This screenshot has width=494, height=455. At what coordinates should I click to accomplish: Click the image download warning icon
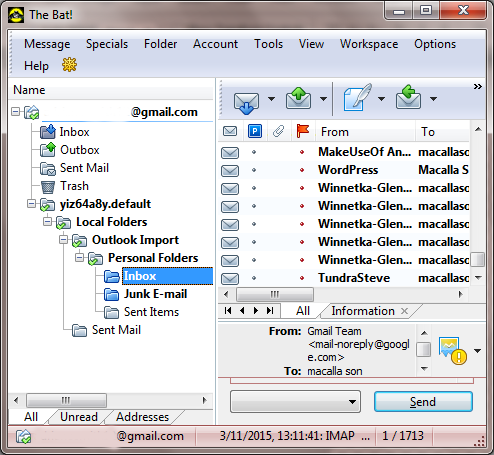(453, 351)
